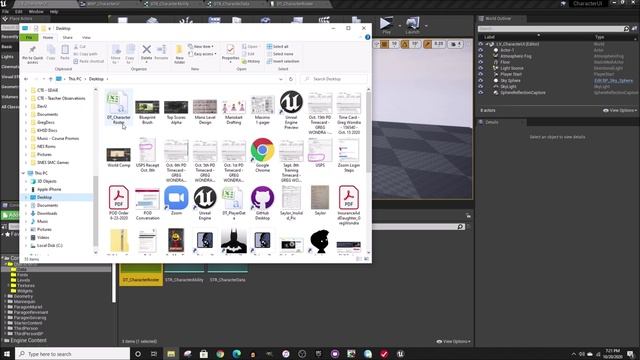Click Explorer Back navigation arrow

click(x=26, y=79)
